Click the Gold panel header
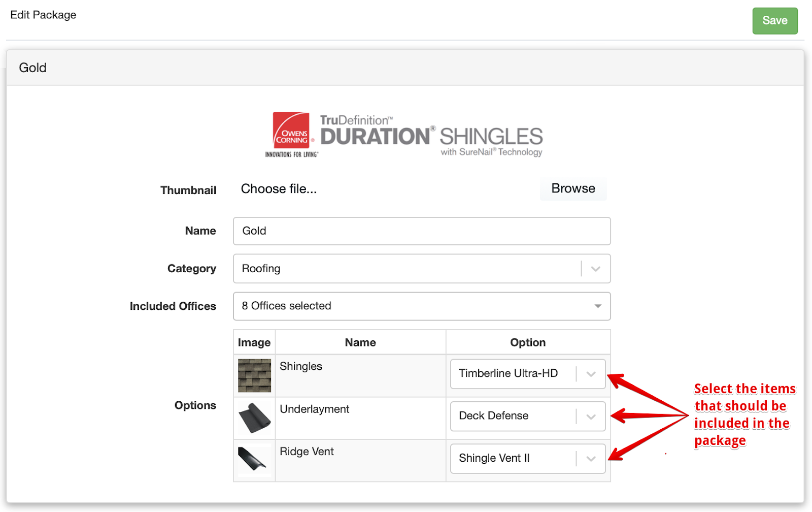The image size is (812, 512). [405, 68]
